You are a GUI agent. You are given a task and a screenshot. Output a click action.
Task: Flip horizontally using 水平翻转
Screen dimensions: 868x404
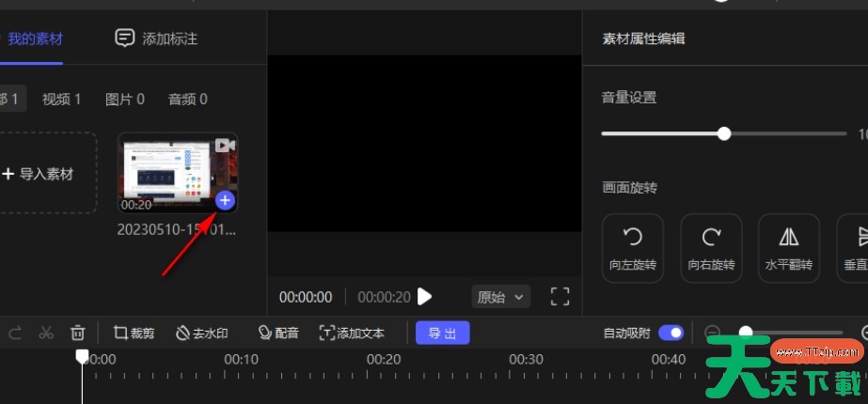(789, 248)
